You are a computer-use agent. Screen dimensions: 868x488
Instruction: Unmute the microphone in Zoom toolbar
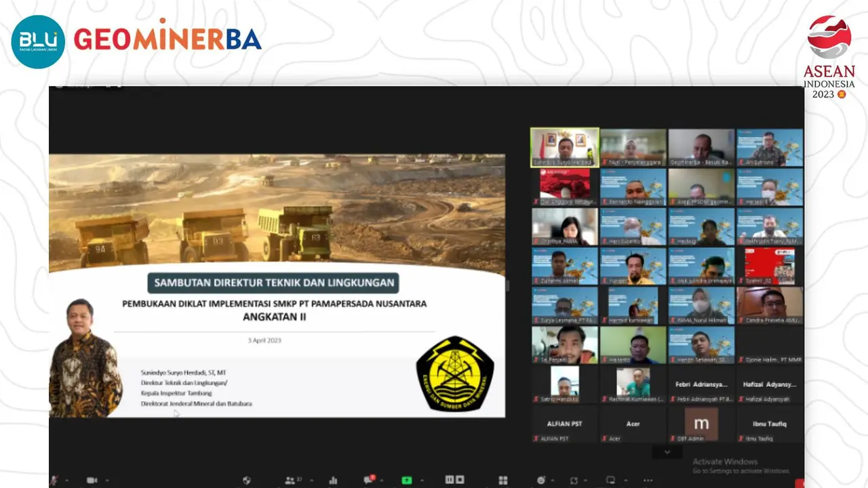pyautogui.click(x=54, y=480)
